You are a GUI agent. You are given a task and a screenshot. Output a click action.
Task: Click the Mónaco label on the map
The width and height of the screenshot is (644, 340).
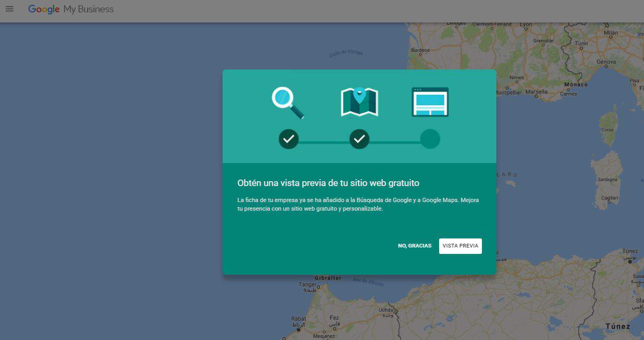click(x=576, y=84)
